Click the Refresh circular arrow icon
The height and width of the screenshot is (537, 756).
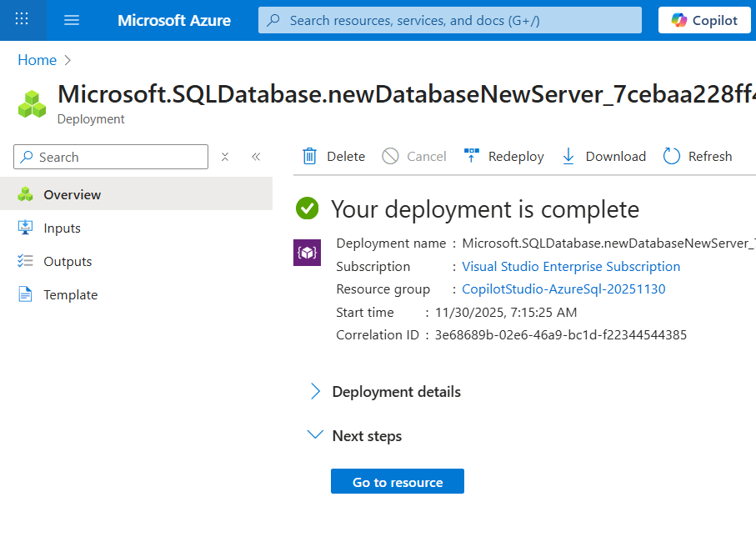click(x=672, y=156)
